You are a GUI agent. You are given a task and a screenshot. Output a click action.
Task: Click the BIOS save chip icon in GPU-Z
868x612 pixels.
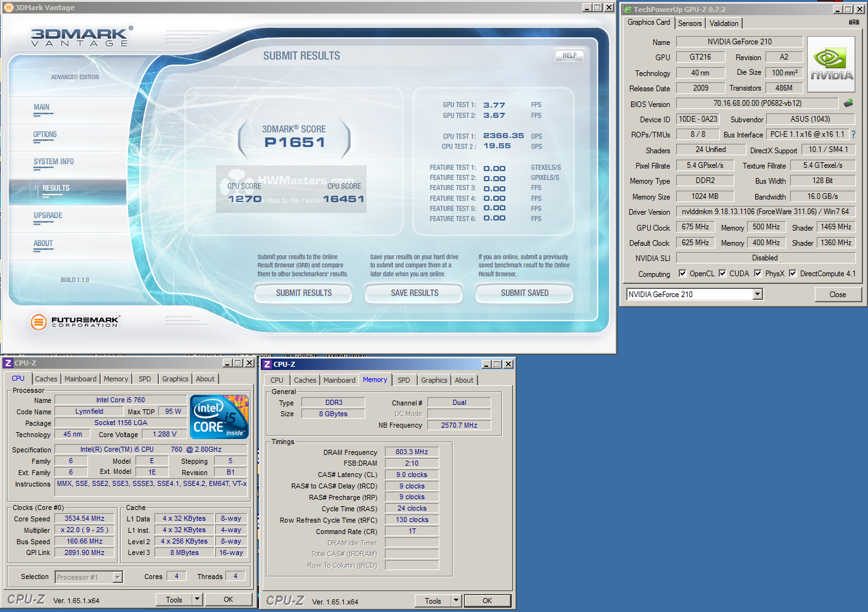(x=848, y=103)
